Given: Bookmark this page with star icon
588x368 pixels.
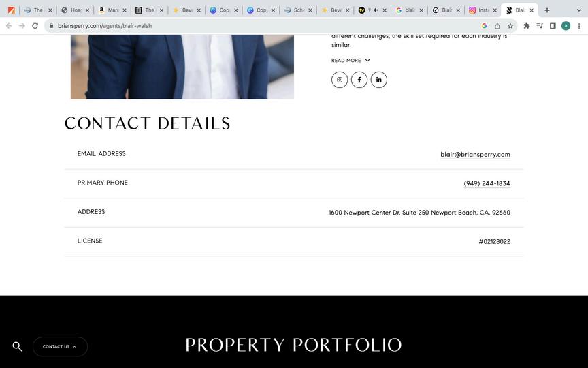Looking at the screenshot, I should click(x=510, y=26).
